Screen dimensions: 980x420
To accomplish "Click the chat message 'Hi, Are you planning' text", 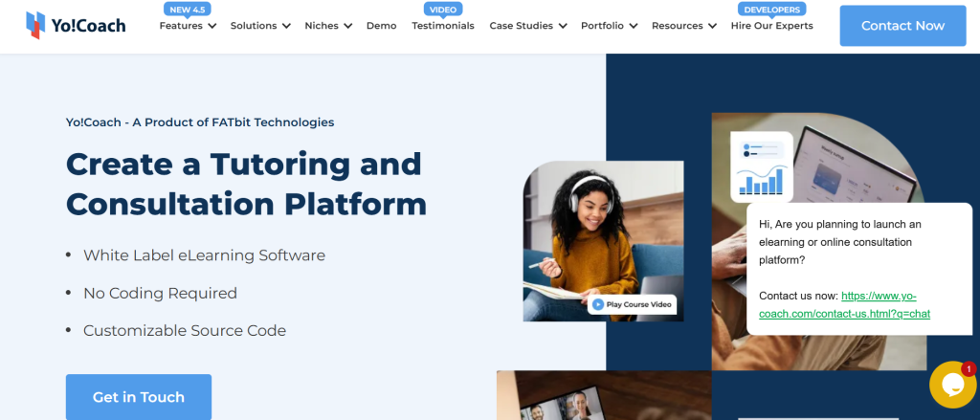I will point(840,242).
